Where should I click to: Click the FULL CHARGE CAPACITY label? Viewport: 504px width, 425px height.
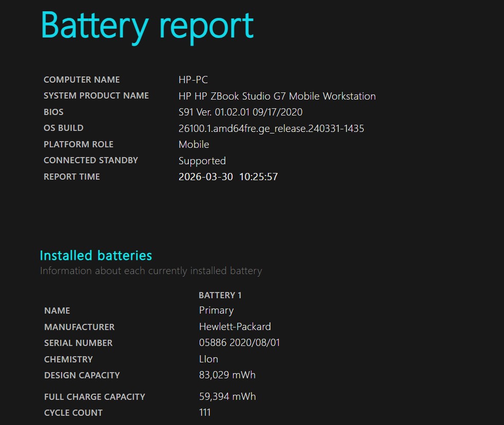click(x=94, y=397)
